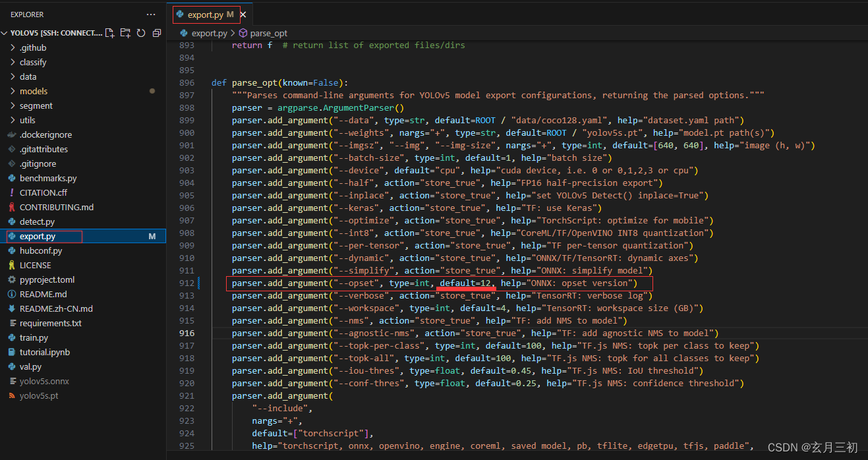Screen dimensions: 868x460
Task: Create a new folder in the Explorer
Action: click(125, 32)
